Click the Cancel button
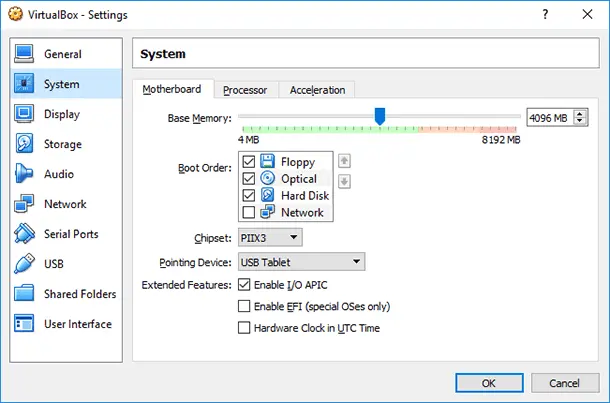Image resolution: width=610 pixels, height=403 pixels. (x=564, y=383)
